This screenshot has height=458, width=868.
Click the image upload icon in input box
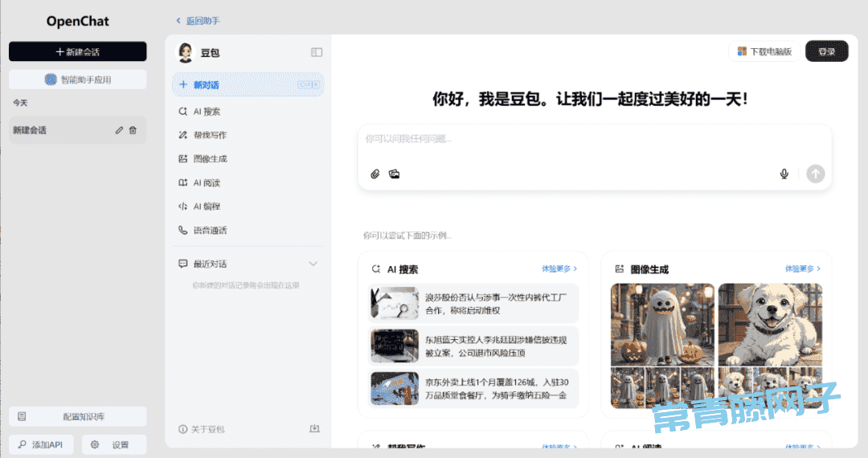coord(394,174)
